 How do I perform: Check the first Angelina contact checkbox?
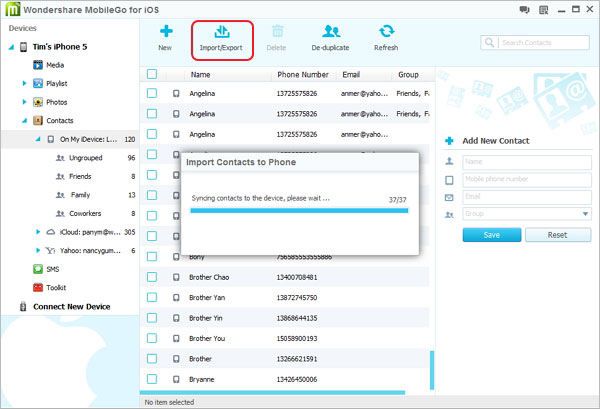click(152, 93)
